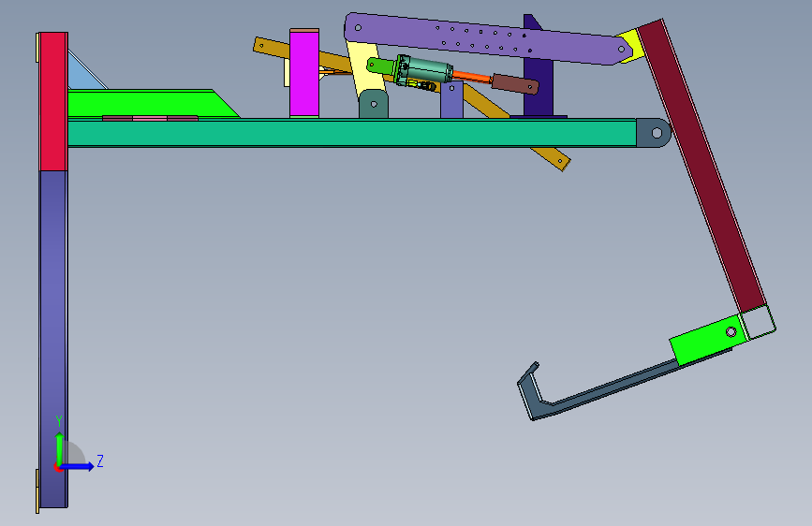Select the bright green bracket at the lower right
This screenshot has height=526, width=812.
(708, 340)
